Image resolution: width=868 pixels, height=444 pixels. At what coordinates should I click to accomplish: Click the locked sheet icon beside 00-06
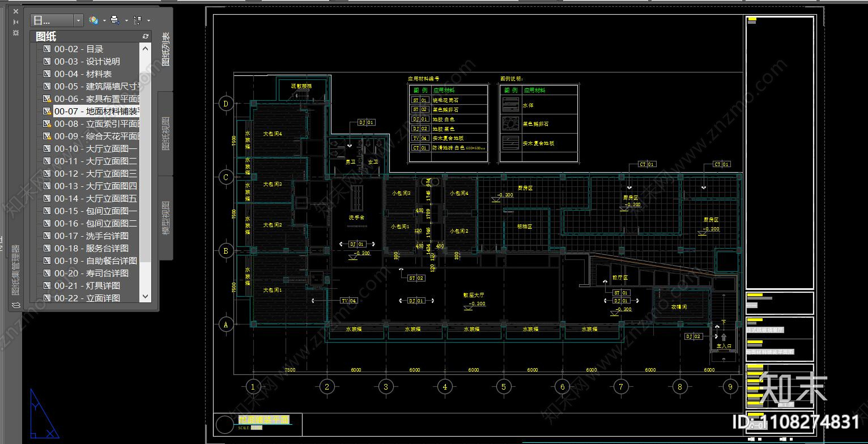coord(48,99)
